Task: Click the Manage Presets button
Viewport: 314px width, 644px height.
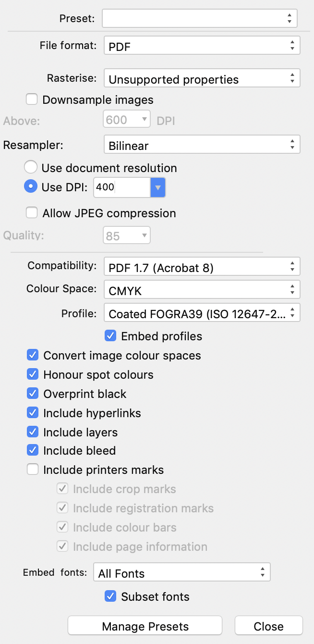Action: tap(145, 626)
